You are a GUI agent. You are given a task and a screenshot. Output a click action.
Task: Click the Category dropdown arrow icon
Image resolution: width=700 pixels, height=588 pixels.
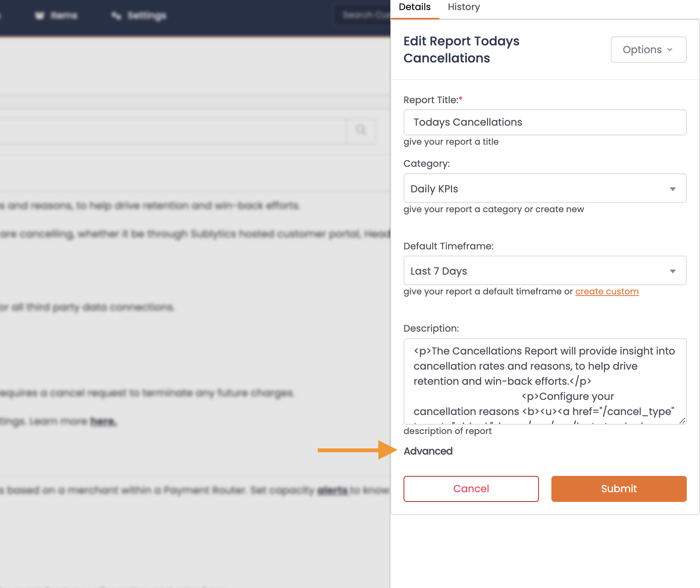point(673,189)
